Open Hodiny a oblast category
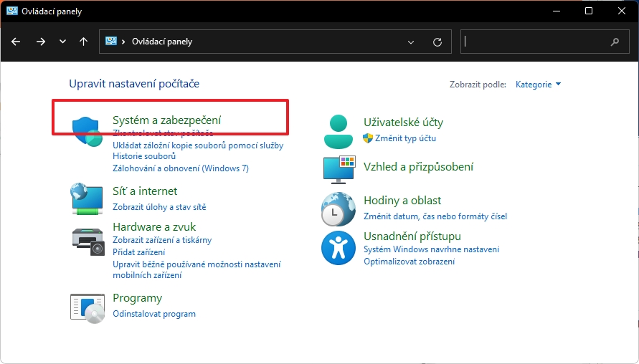Viewport: 639px width, 364px height. (x=402, y=201)
